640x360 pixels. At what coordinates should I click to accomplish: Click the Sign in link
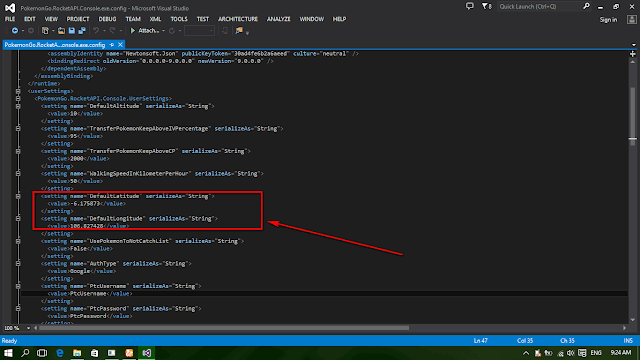pyautogui.click(x=608, y=20)
